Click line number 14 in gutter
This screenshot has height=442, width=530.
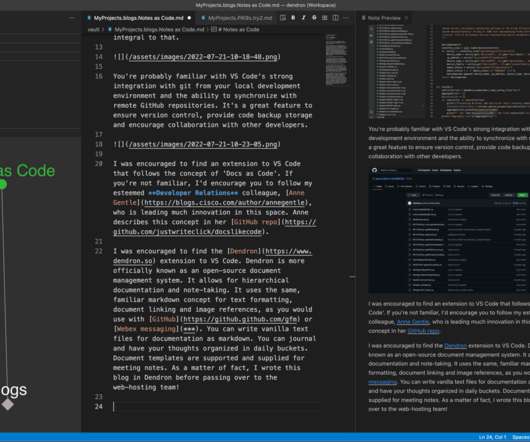99,57
